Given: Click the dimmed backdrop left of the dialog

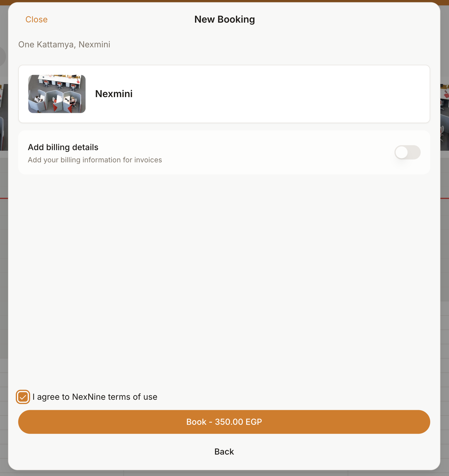Looking at the screenshot, I should click(x=4, y=268).
